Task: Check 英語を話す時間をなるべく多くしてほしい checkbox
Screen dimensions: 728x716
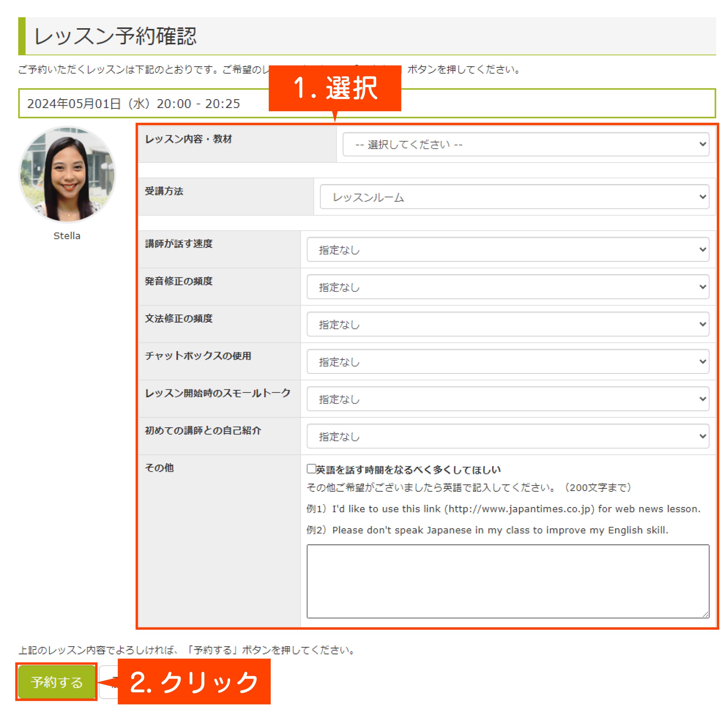Action: click(311, 469)
